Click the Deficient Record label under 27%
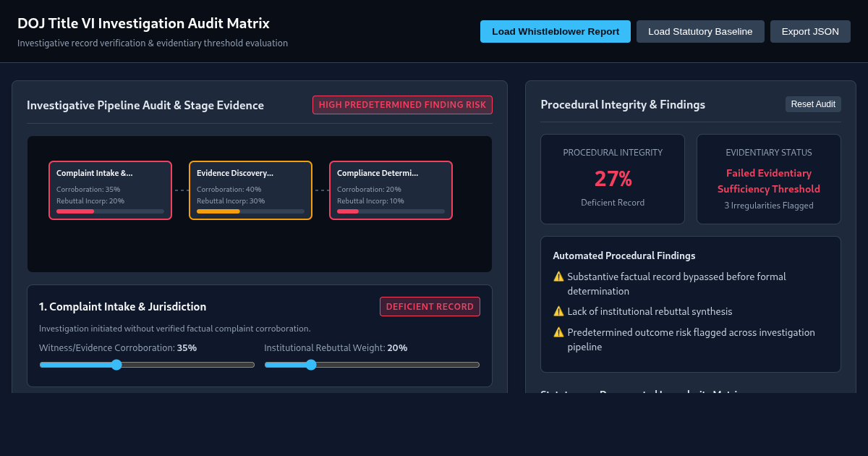868x456 pixels. click(x=613, y=203)
